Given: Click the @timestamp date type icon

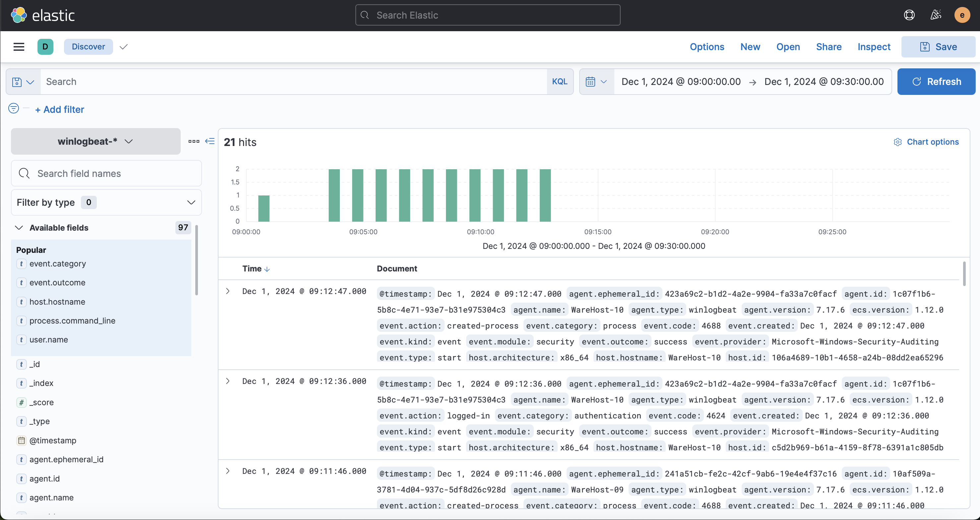Looking at the screenshot, I should tap(21, 440).
